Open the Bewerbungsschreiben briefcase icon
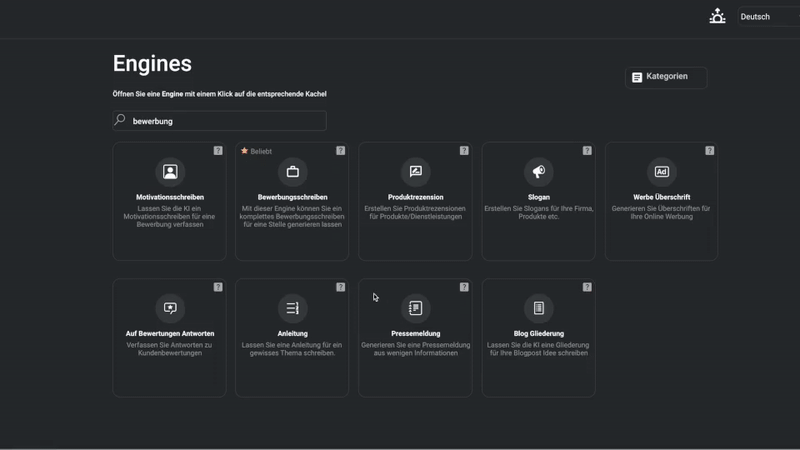This screenshot has height=450, width=800. [x=292, y=171]
